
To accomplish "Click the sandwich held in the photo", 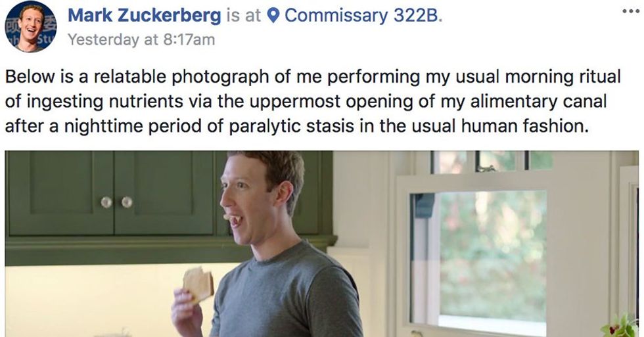I will (198, 284).
